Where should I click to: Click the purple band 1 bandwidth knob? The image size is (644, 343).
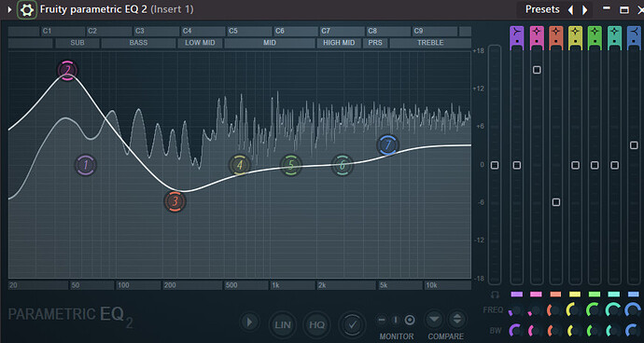click(516, 330)
